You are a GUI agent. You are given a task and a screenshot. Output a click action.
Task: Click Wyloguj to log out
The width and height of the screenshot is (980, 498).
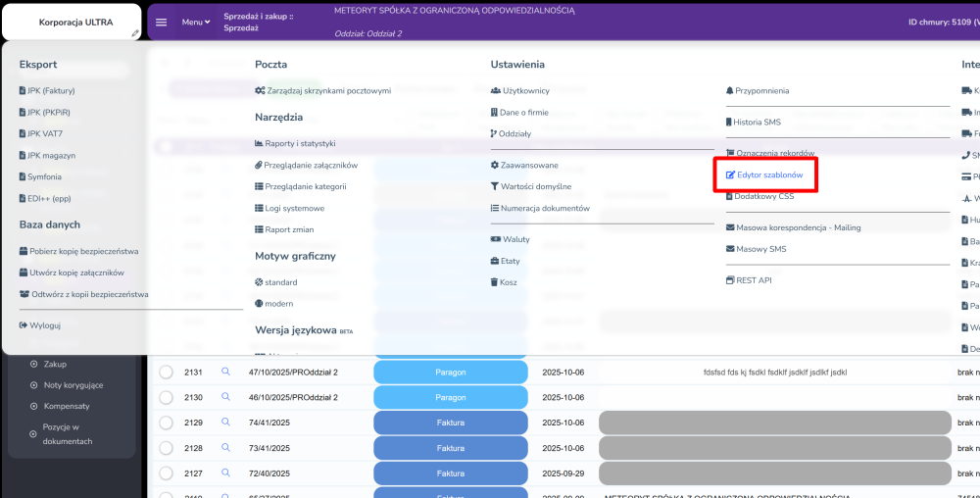(x=44, y=325)
